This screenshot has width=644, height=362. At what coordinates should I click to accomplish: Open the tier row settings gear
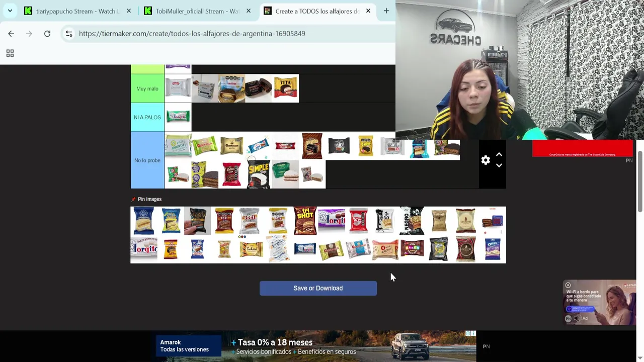(x=486, y=160)
